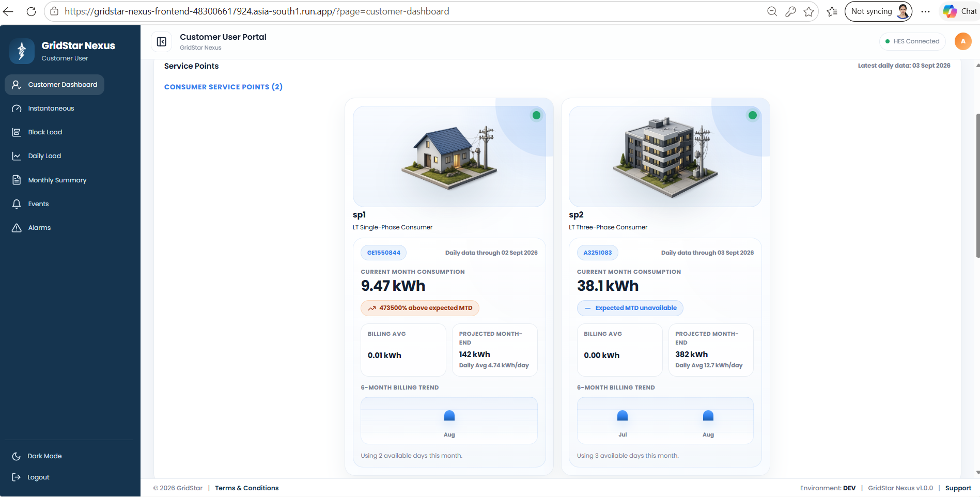980x497 pixels.
Task: Click the password key icon
Action: point(790,11)
